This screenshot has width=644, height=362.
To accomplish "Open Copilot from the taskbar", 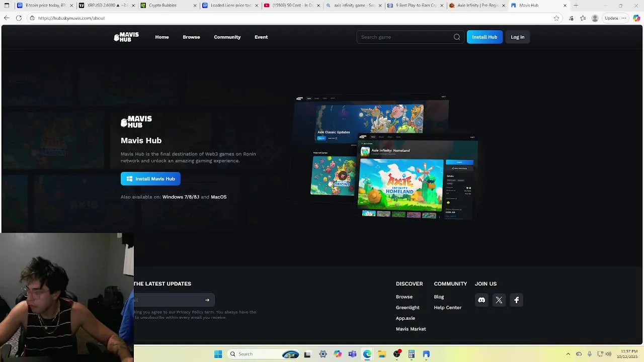I will point(338,354).
